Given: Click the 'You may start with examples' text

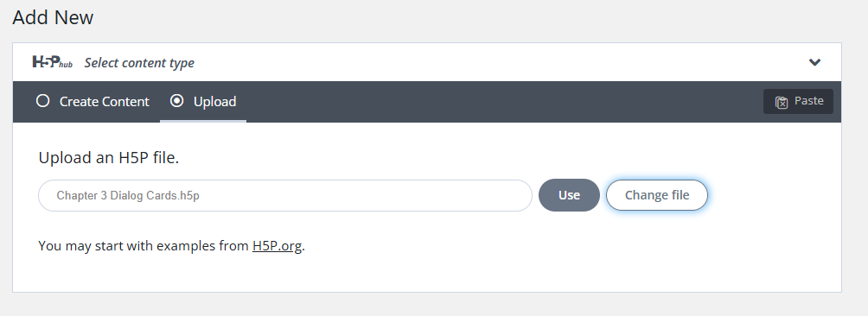Looking at the screenshot, I should (x=144, y=246).
